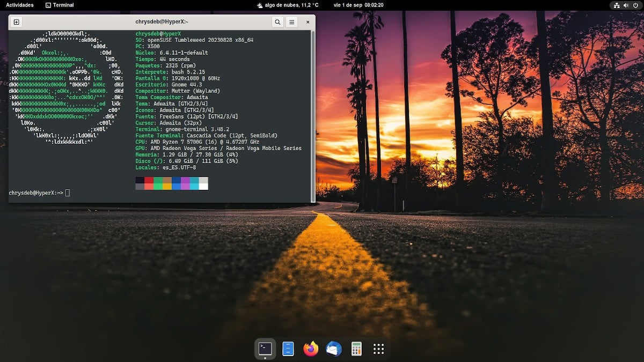Click the "Compositor: Mutter (Wayland)" line

tap(178, 91)
